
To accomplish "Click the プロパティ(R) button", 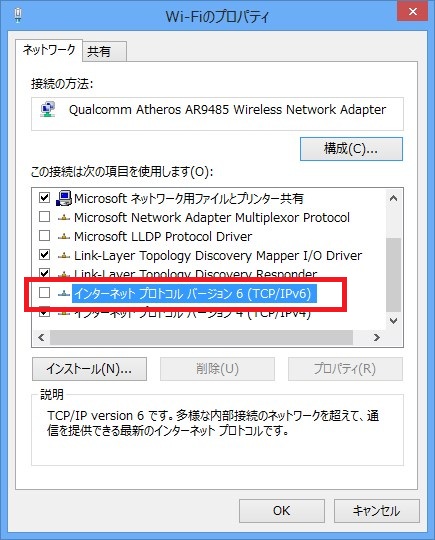I will click(x=345, y=369).
